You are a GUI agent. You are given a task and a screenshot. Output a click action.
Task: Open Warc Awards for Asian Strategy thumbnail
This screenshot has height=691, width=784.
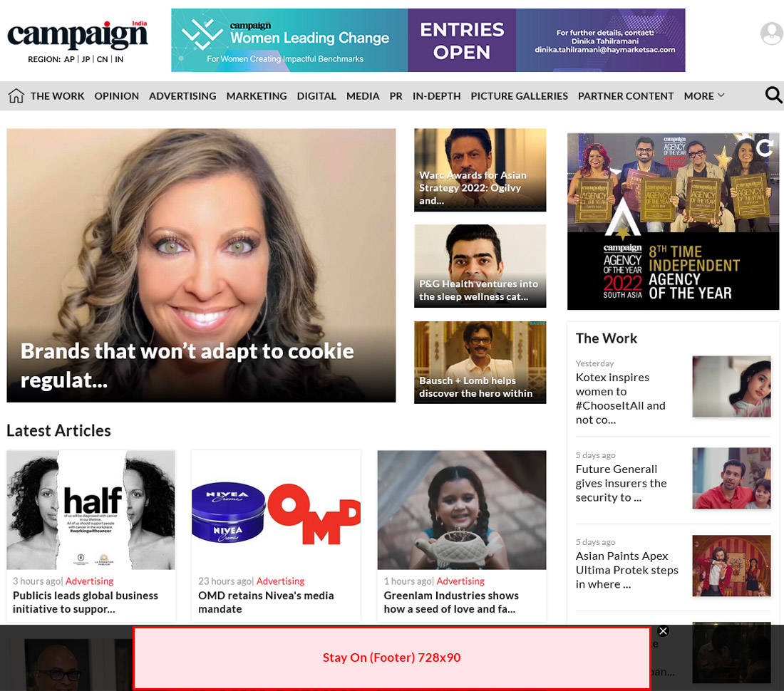480,170
